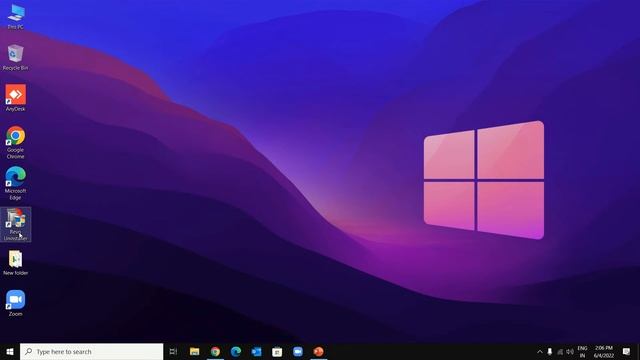Open Google Chrome from the taskbar

215,351
